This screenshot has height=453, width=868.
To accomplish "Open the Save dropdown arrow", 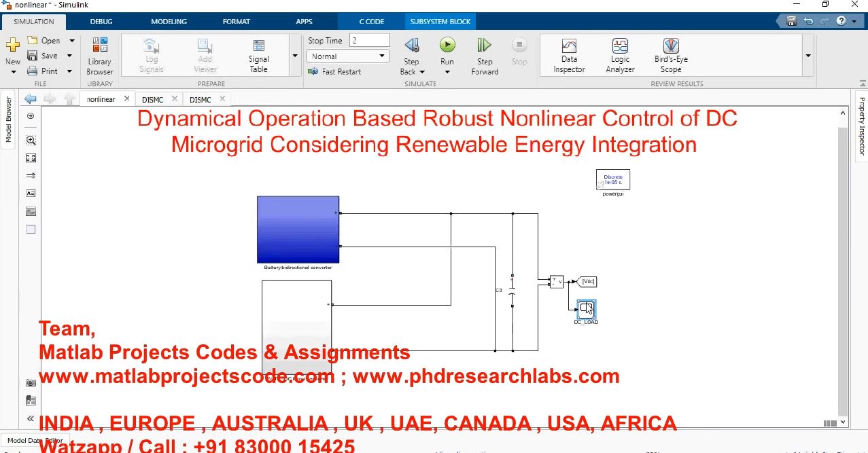I will [69, 56].
